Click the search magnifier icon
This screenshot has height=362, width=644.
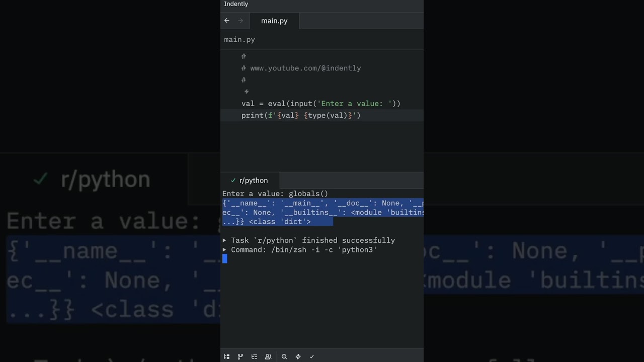284,356
